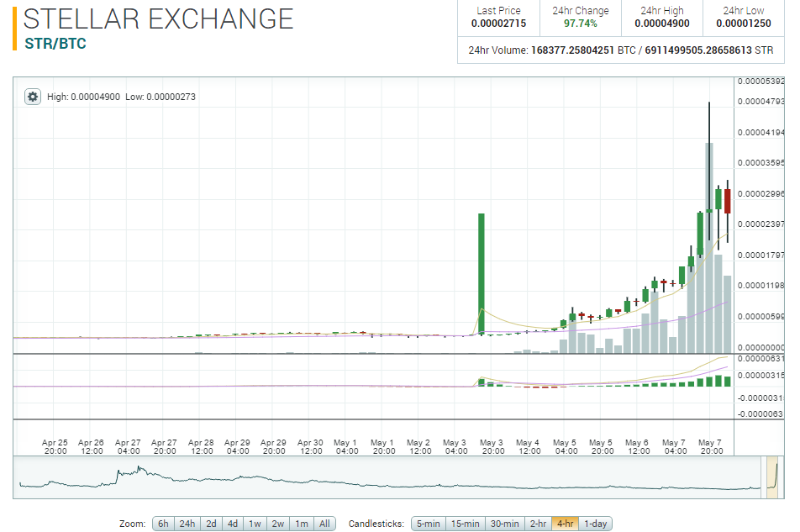Click the chart High: 0.00004900 readout
800x532 pixels.
coord(84,97)
